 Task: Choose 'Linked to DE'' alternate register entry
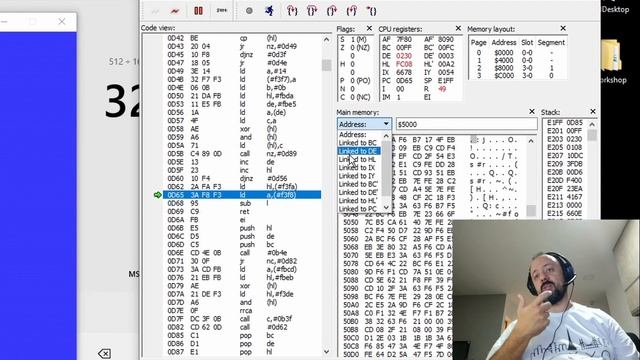[358, 192]
